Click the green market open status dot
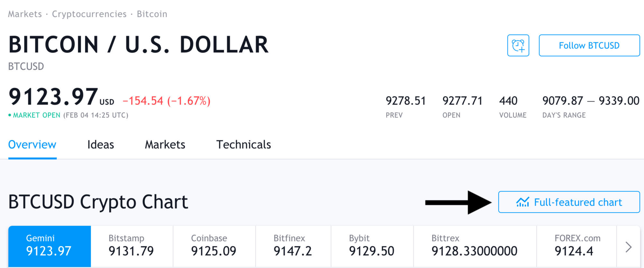 click(x=10, y=115)
